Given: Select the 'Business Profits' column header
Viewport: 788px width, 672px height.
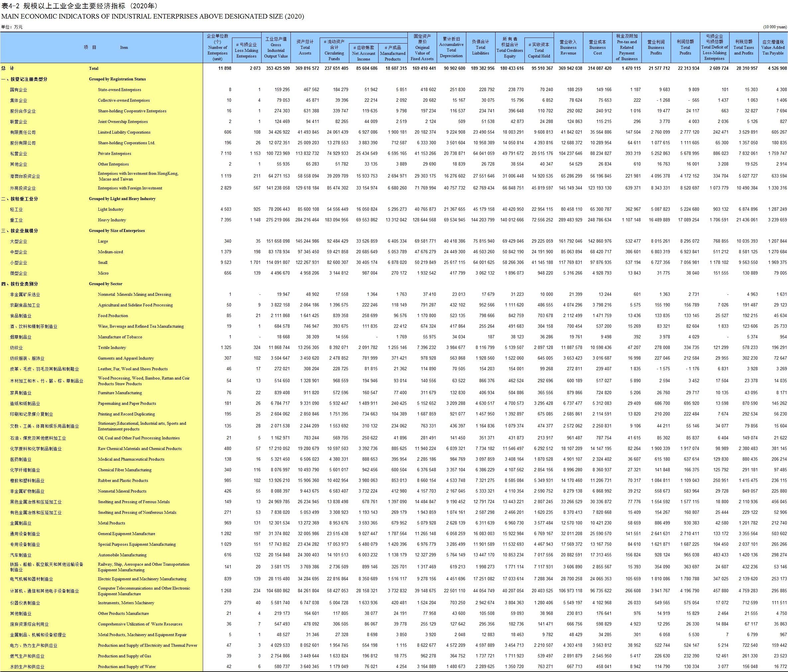Looking at the screenshot, I should [656, 48].
